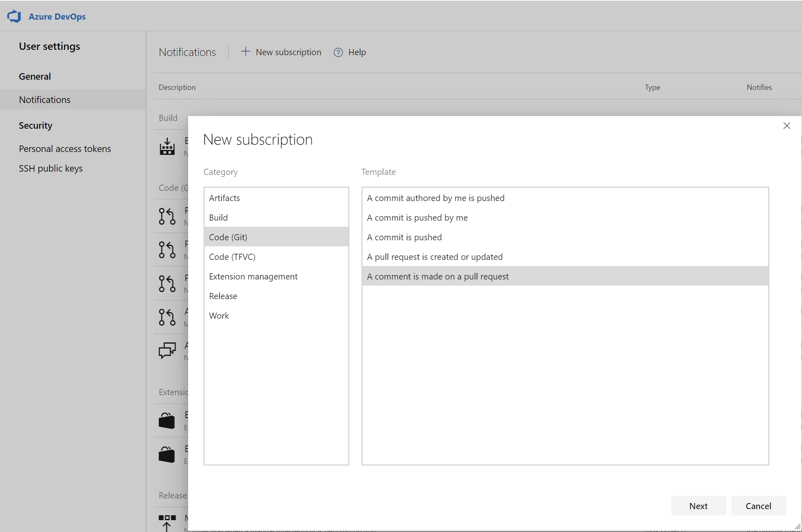Select A commit authored by me is pushed
Image resolution: width=802 pixels, height=532 pixels.
point(435,198)
